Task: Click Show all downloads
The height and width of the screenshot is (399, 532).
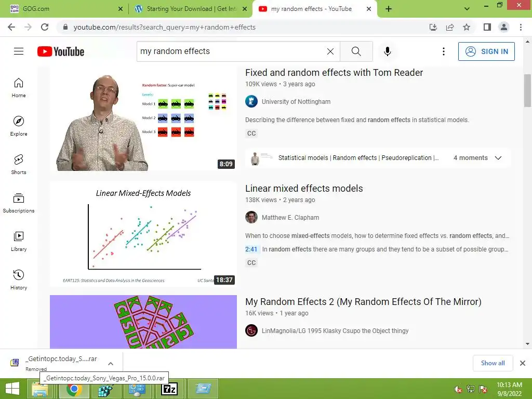Action: tap(493, 363)
